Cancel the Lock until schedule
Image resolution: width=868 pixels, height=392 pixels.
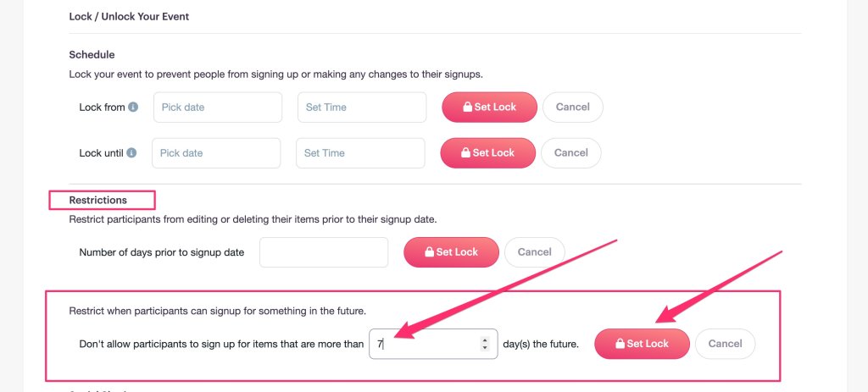[x=570, y=153]
